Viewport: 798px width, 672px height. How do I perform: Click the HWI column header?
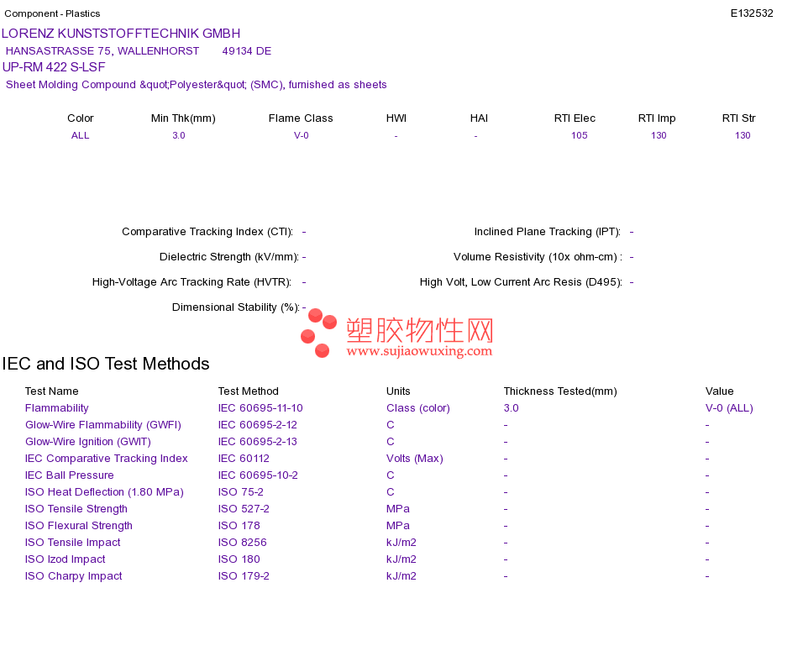pos(396,118)
